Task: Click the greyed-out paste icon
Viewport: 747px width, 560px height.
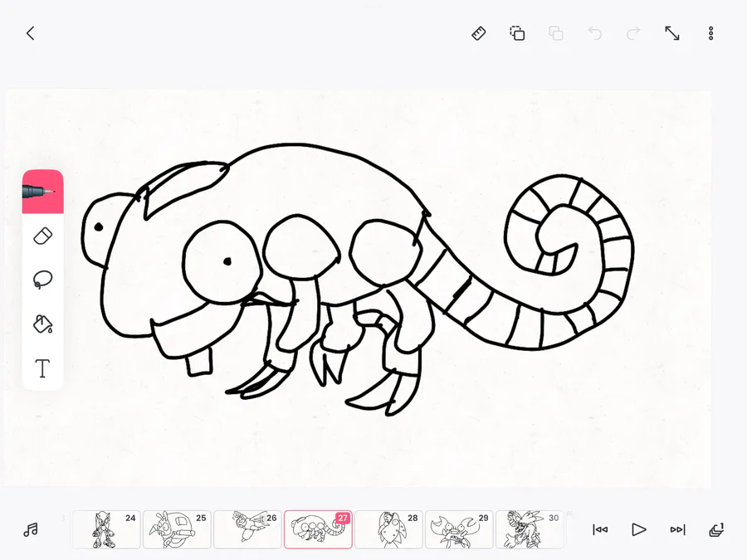Action: click(x=556, y=33)
